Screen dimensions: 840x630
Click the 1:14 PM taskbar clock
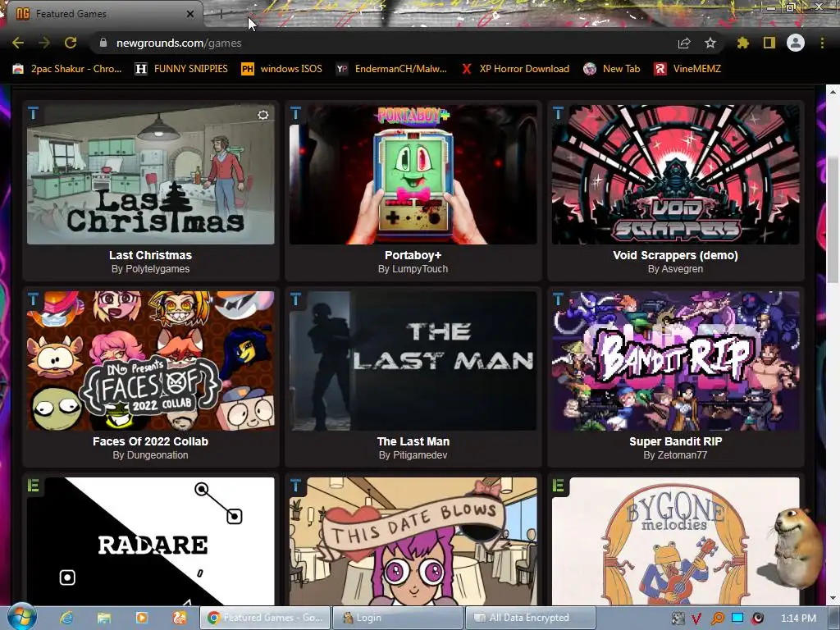tap(798, 619)
